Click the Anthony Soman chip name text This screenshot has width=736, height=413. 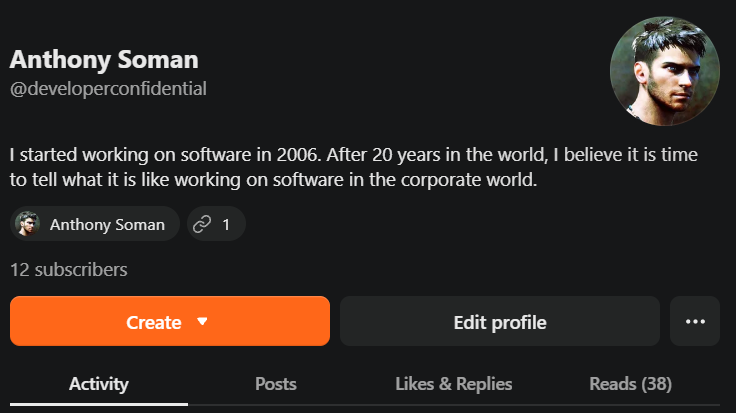coord(107,225)
